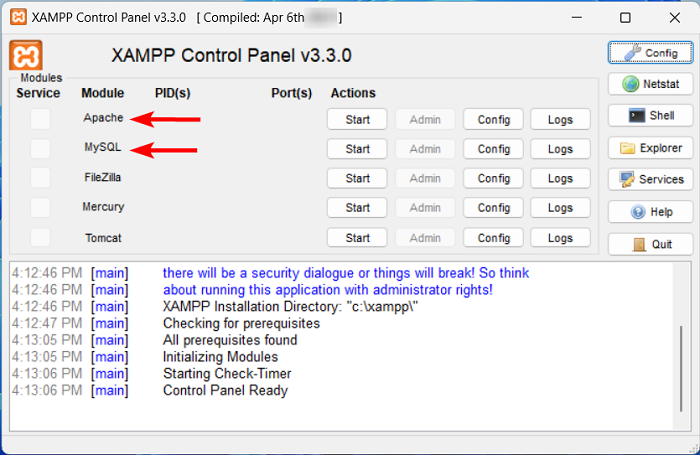Click the MySQL module name

[x=103, y=147]
